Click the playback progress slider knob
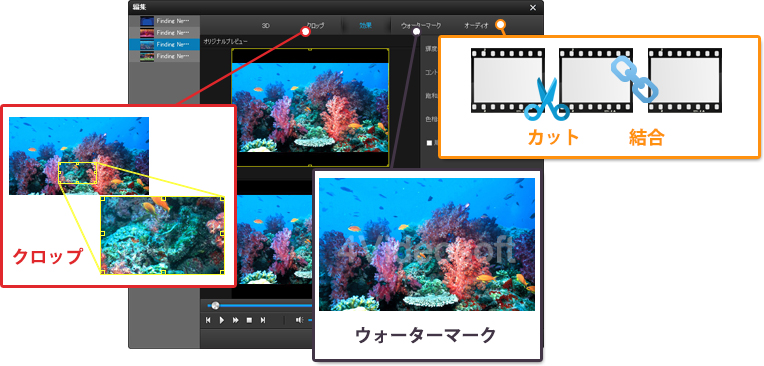This screenshot has width=764, height=366. point(215,306)
